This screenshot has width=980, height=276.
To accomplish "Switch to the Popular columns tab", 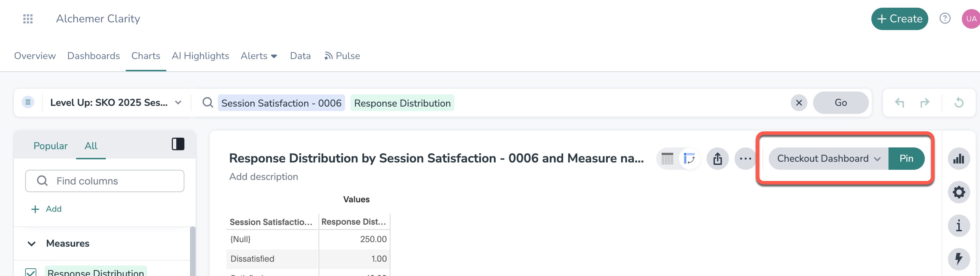I will 50,146.
